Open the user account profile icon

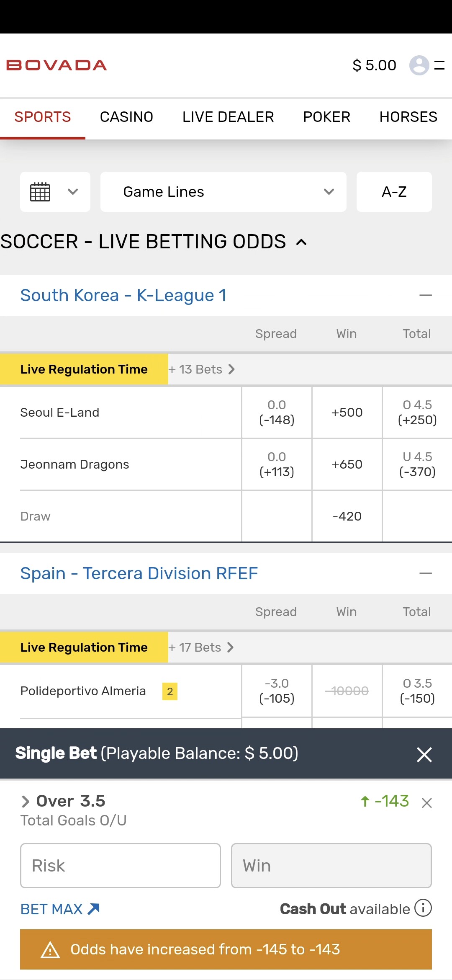419,65
